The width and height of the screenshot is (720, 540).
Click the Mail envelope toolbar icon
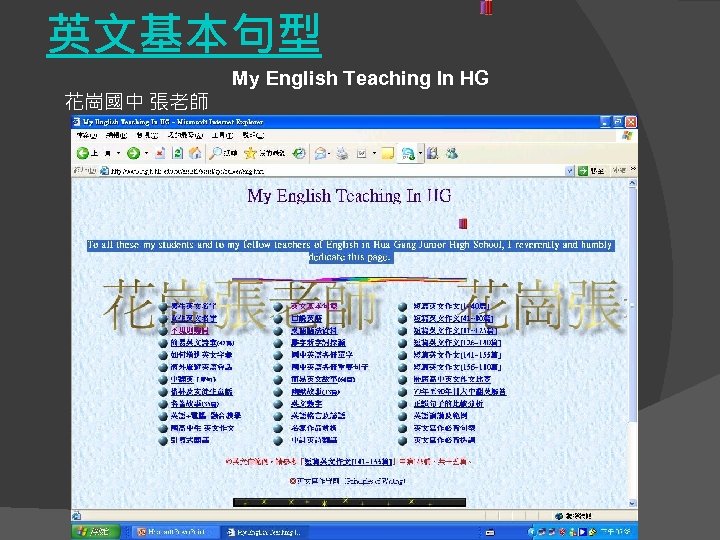[320, 153]
